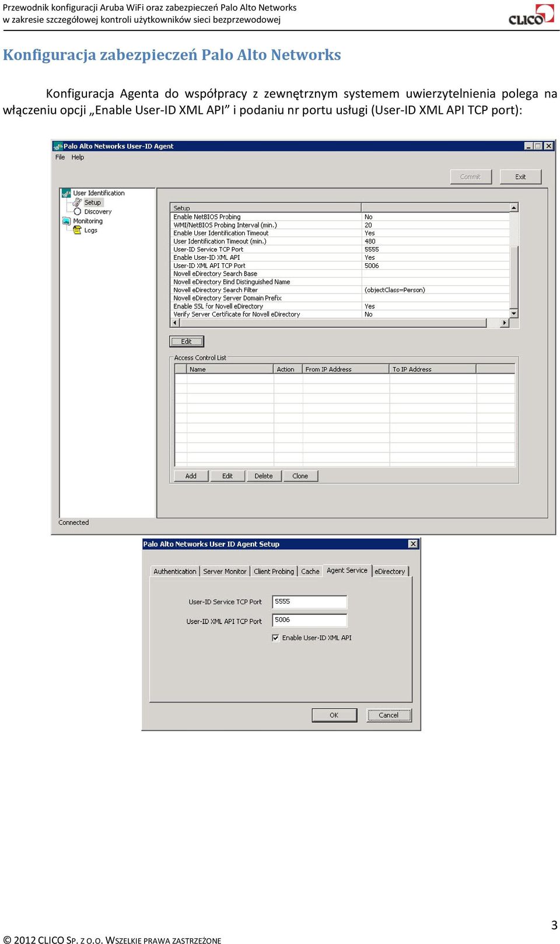
Task: Click the Name column header
Action: tap(230, 369)
